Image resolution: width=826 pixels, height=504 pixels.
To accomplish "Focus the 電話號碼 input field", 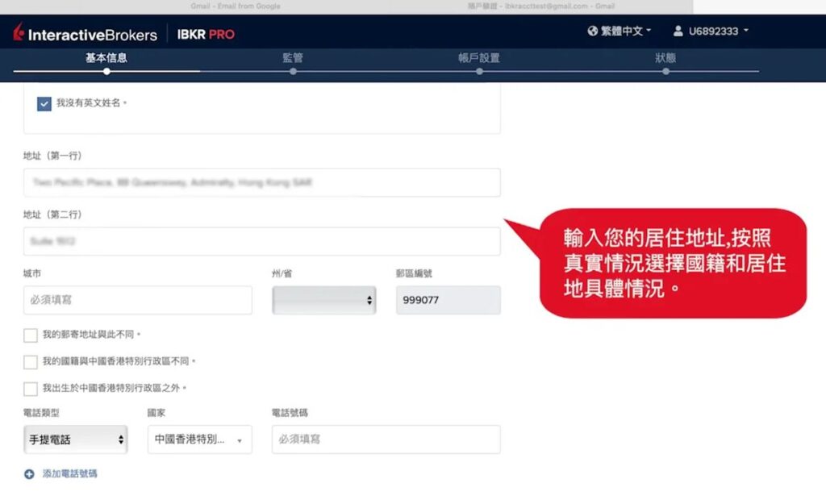I will 386,439.
